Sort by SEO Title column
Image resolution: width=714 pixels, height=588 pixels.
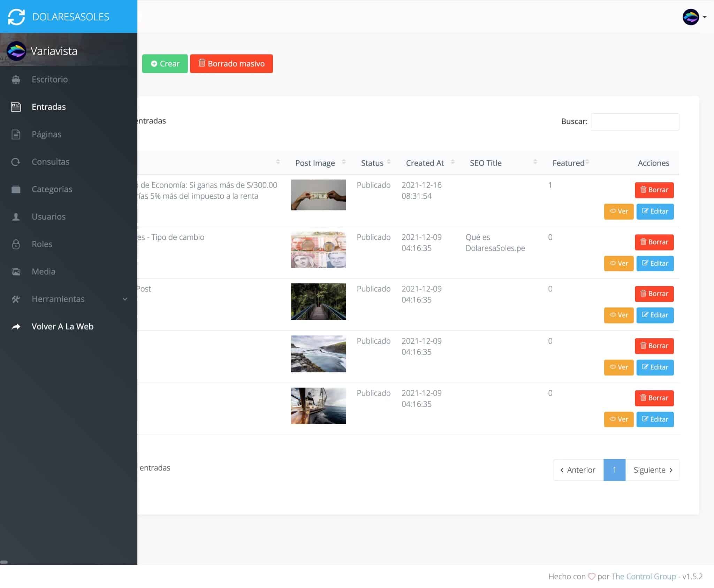[x=535, y=162]
